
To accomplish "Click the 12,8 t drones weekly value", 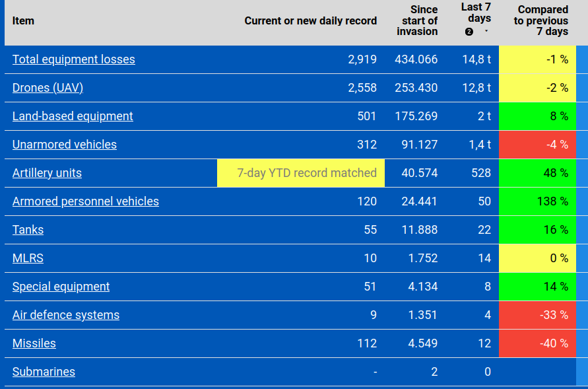I will pos(476,88).
